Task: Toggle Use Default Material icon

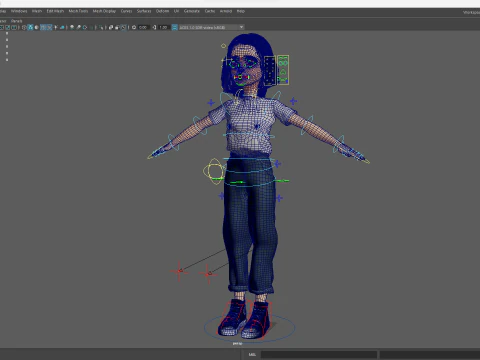Action: [36, 27]
